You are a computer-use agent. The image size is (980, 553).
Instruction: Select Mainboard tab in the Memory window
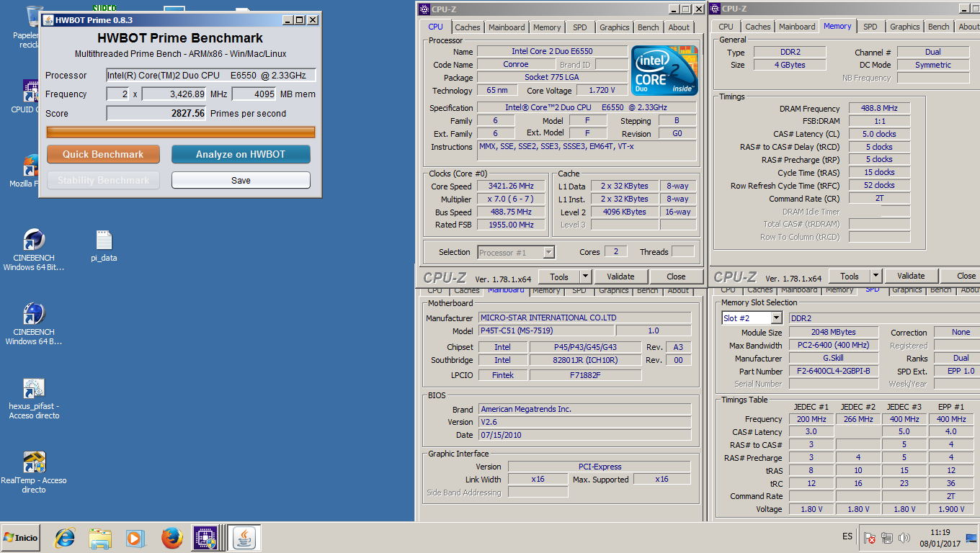coord(797,27)
